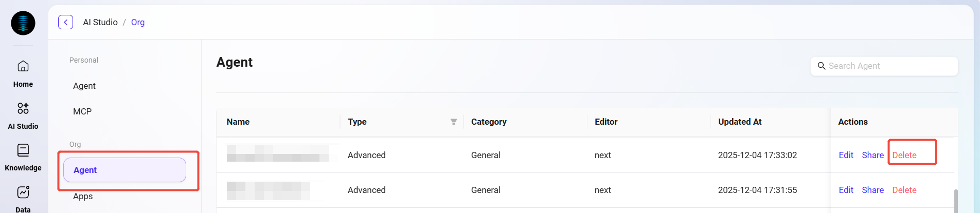Edit the second agent row
980x213 pixels.
[846, 190]
